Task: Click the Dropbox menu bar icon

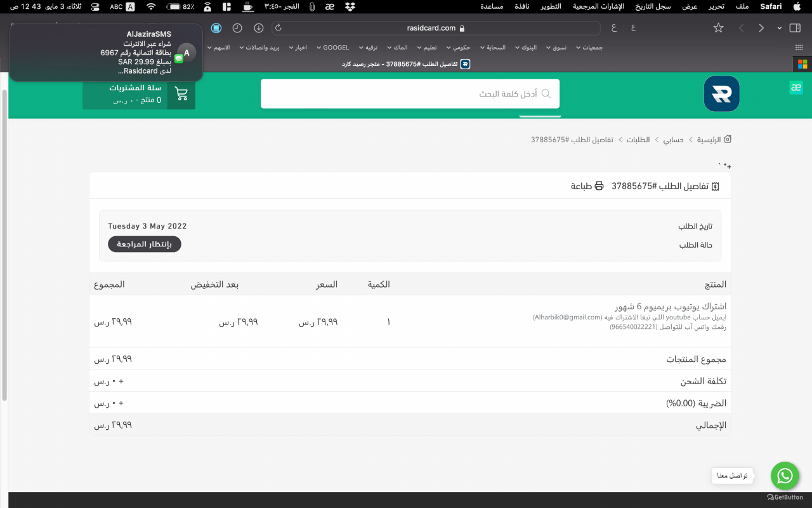Action: tap(350, 6)
